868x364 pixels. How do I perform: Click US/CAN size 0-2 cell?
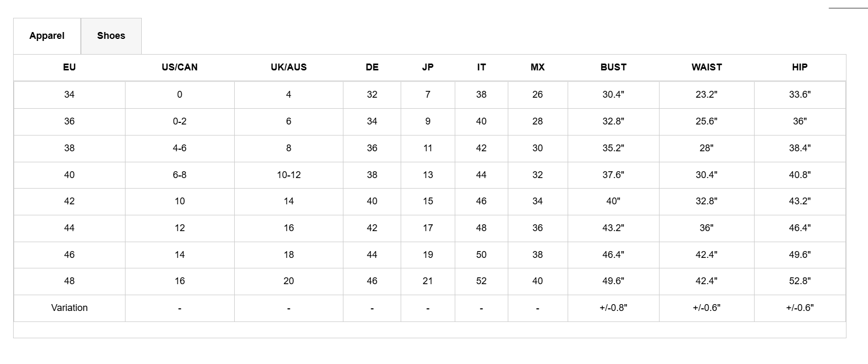pos(180,121)
